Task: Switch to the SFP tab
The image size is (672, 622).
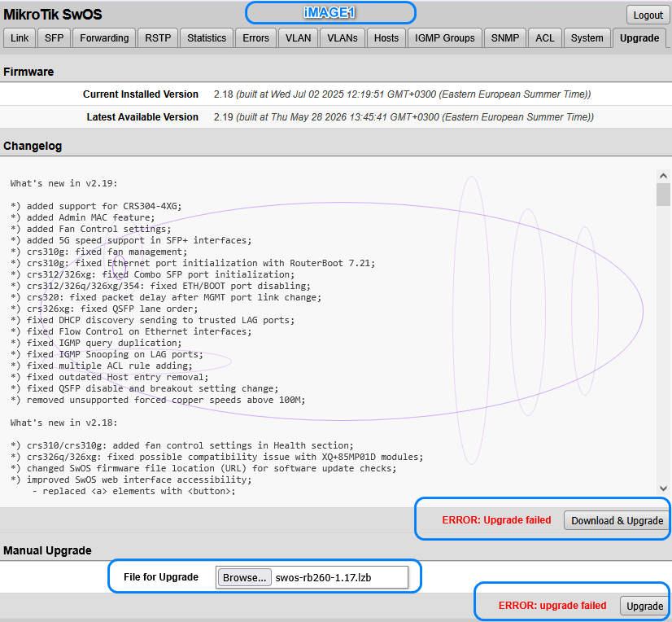Action: [54, 38]
